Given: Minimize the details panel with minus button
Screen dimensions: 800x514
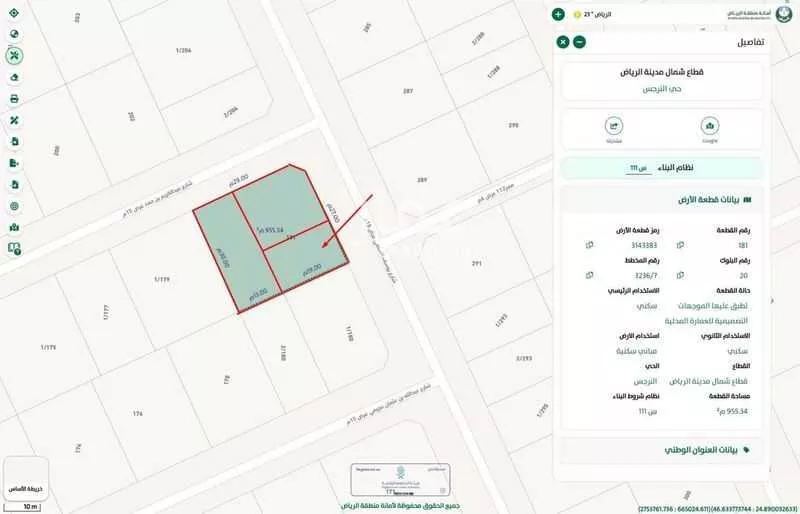Looking at the screenshot, I should click(580, 42).
